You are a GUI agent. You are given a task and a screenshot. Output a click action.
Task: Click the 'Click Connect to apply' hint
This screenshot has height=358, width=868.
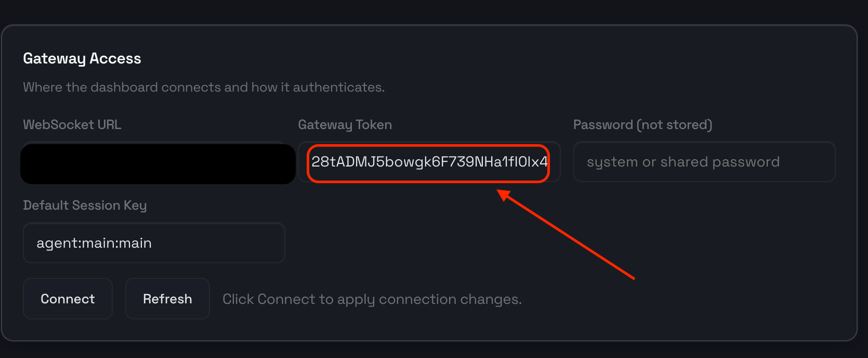372,299
